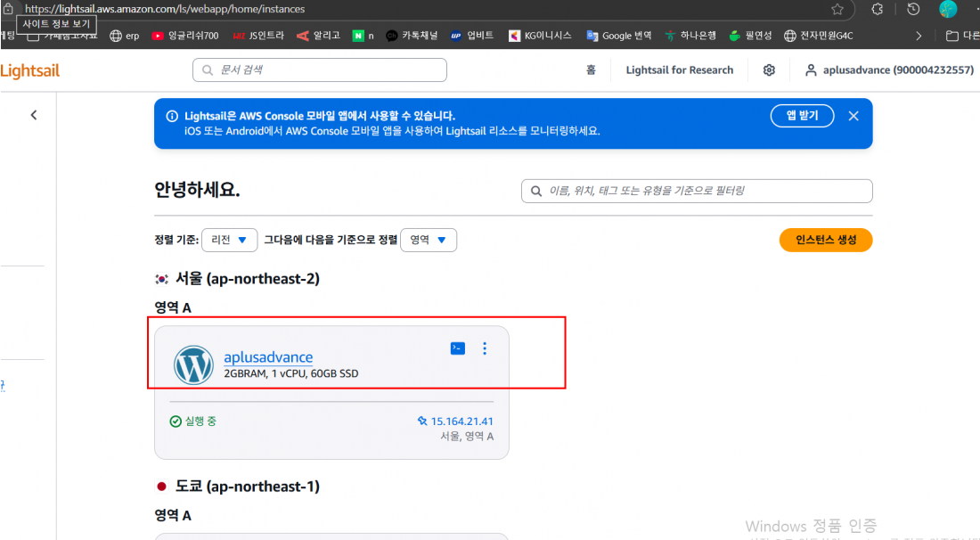This screenshot has height=540, width=980.
Task: Open Lightsail for Research
Action: pyautogui.click(x=680, y=70)
